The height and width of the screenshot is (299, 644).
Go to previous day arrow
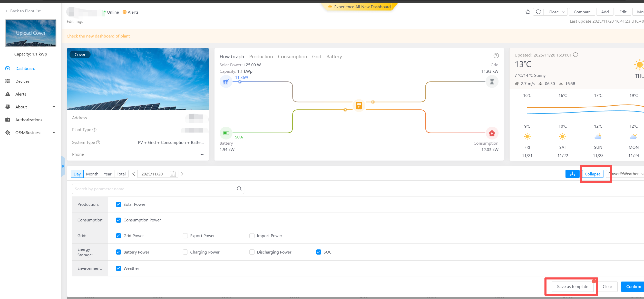coord(134,174)
